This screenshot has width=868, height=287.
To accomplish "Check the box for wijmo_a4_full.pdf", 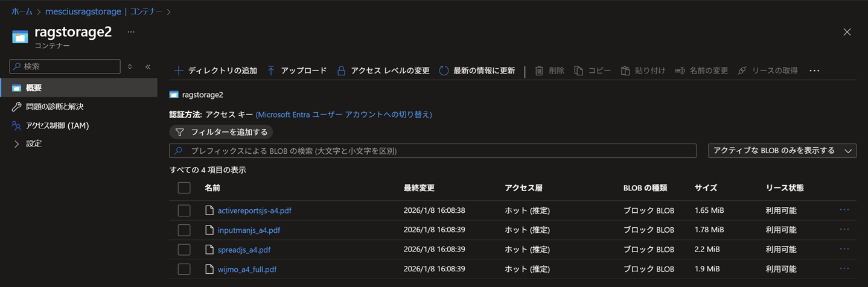I will click(184, 269).
